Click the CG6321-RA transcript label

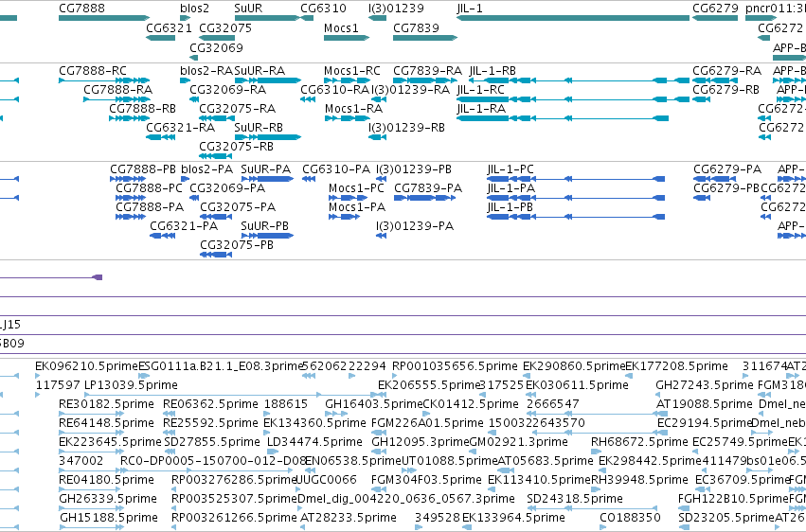click(x=180, y=128)
